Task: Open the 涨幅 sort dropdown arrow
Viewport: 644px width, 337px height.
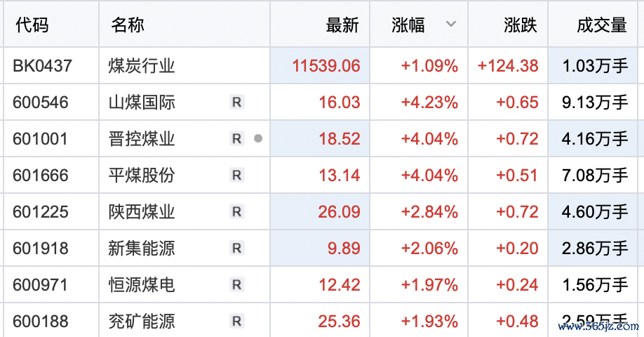Action: tap(451, 25)
